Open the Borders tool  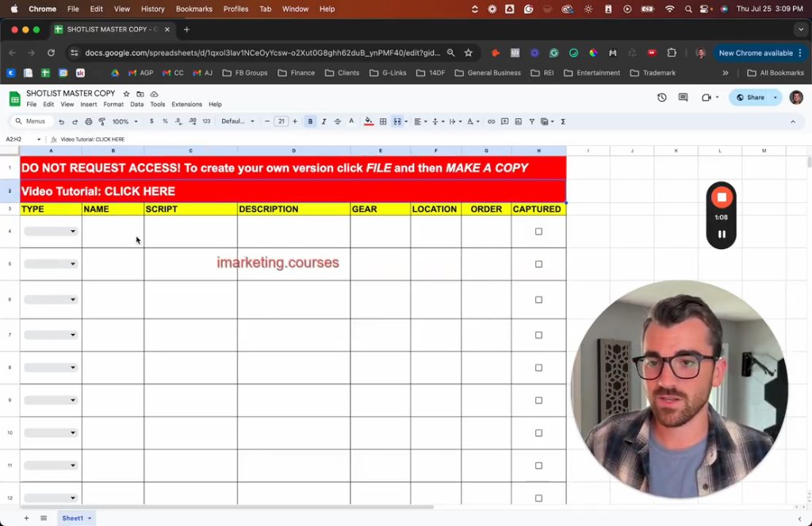pos(383,121)
